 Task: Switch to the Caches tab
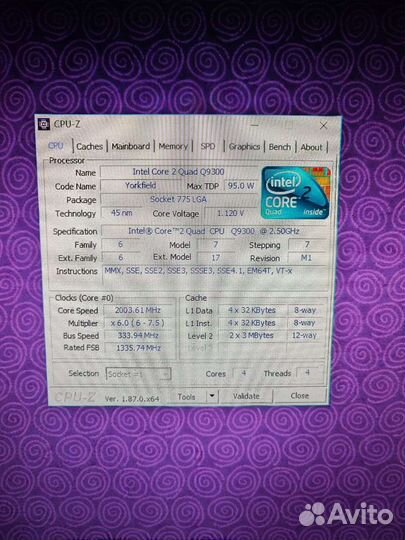point(90,146)
